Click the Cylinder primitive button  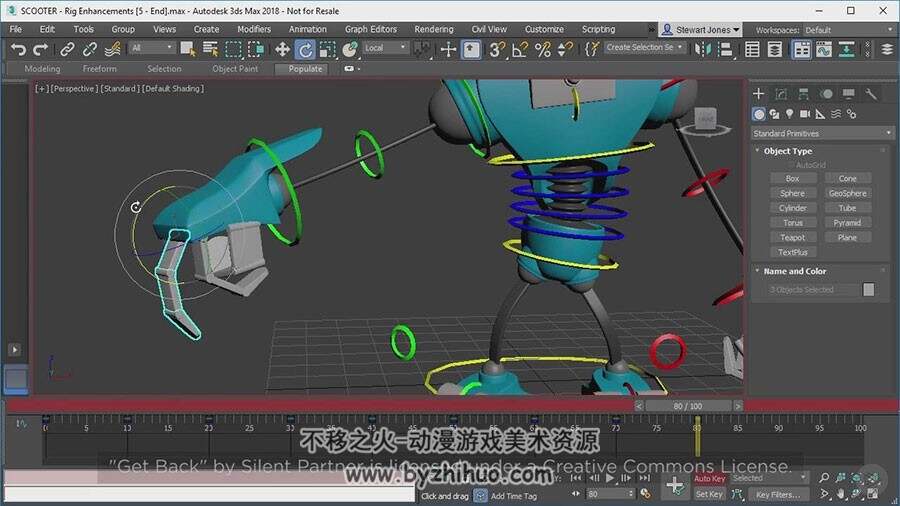(x=792, y=208)
